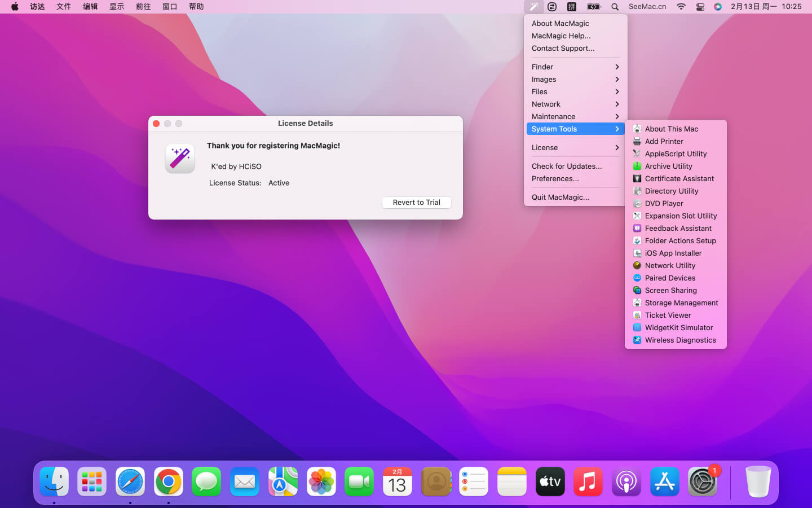Image resolution: width=812 pixels, height=508 pixels.
Task: Open Notes app in the Dock
Action: click(511, 482)
